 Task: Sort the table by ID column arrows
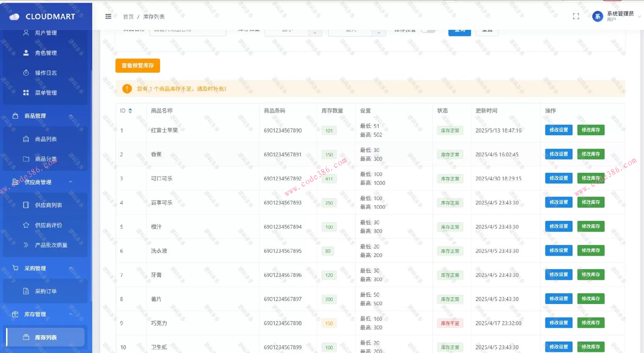coord(130,111)
